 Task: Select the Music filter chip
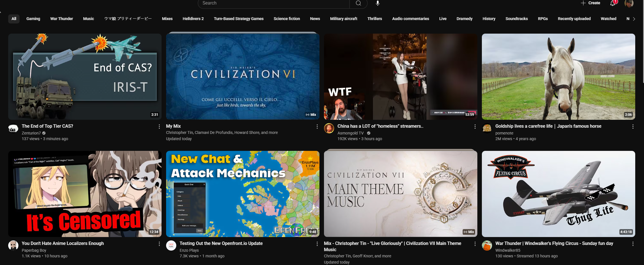[89, 19]
